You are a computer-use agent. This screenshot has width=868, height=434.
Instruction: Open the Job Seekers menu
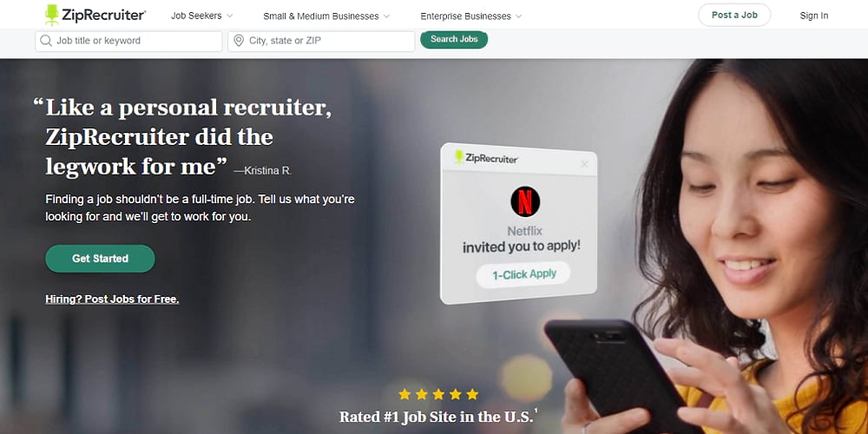coord(196,16)
